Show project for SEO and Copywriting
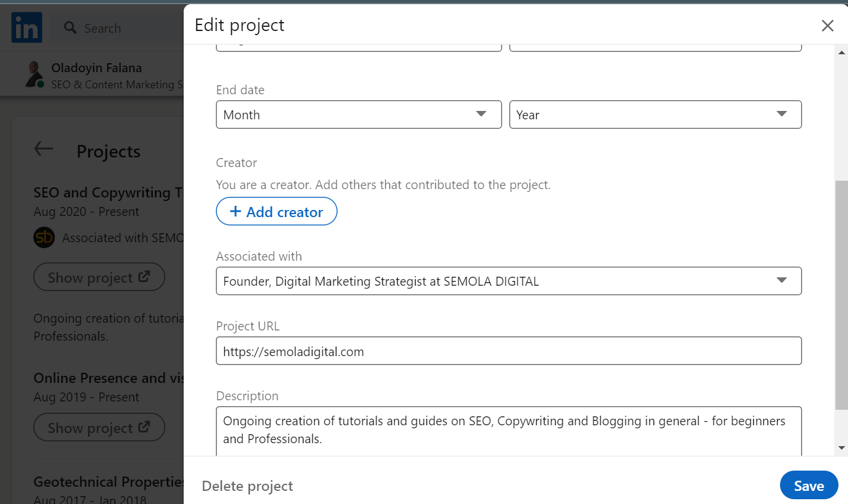Screen dimensions: 848x504 click(99, 277)
